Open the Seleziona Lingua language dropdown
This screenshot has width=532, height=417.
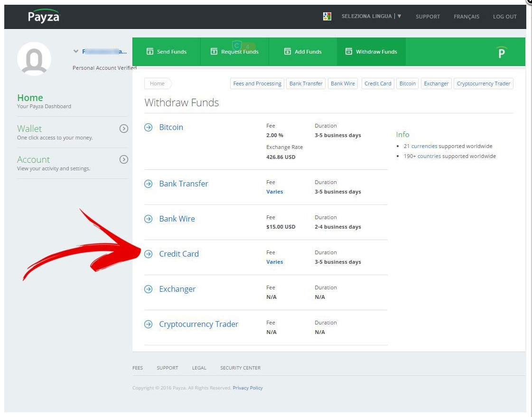tap(371, 17)
